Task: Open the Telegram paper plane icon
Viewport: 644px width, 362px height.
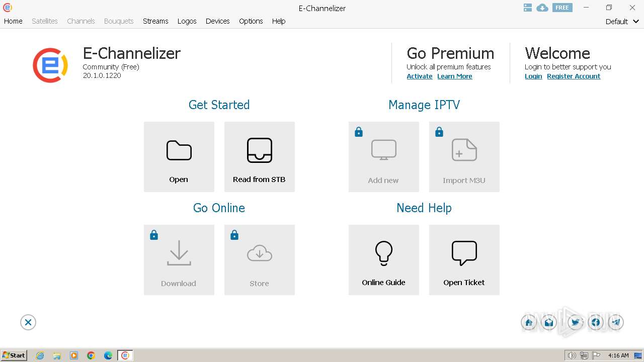Action: [x=616, y=322]
